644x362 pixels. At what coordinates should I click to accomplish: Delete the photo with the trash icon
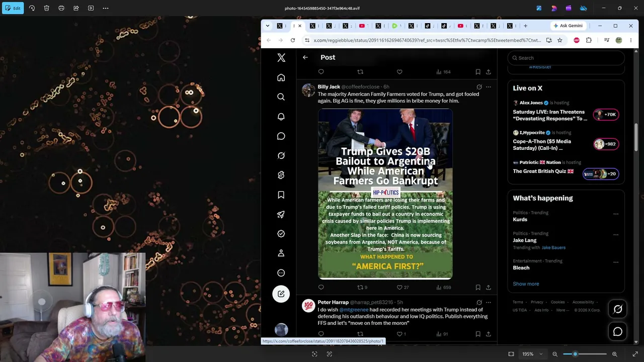click(46, 8)
